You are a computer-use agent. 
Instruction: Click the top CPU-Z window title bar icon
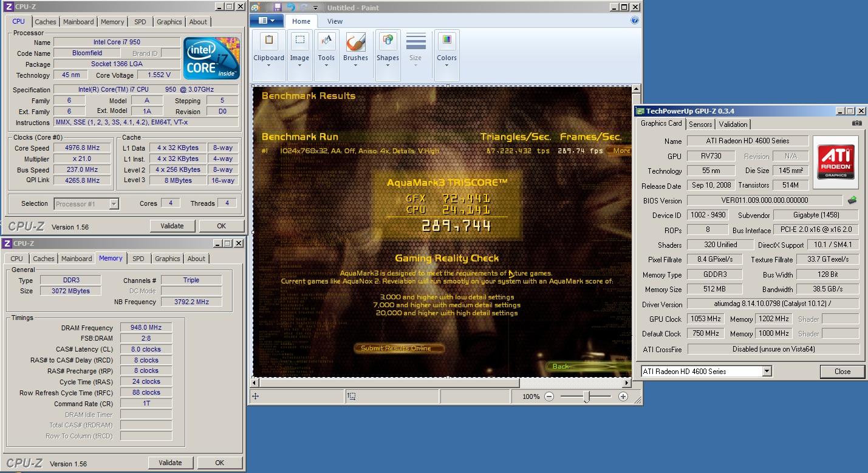click(9, 7)
